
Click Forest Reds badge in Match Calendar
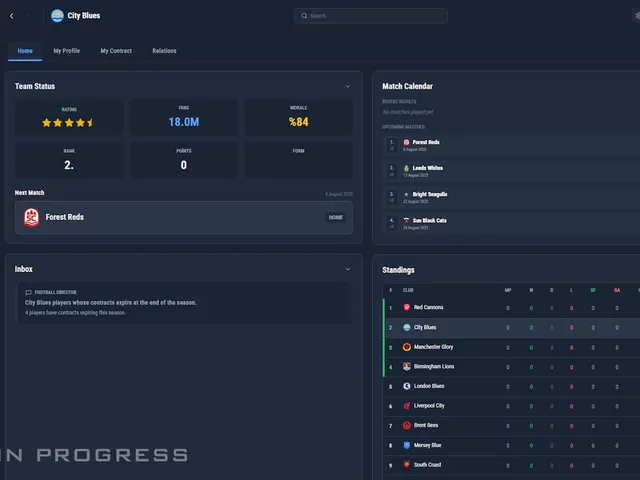406,142
